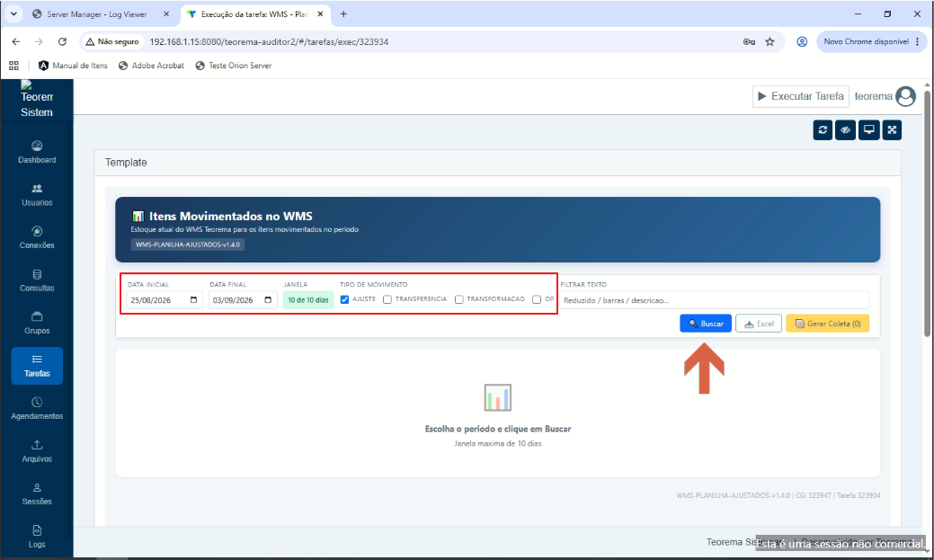Screen dimensions: 934x560
Task: Switch to Server Manager - Log Viewer tab
Action: click(x=96, y=14)
